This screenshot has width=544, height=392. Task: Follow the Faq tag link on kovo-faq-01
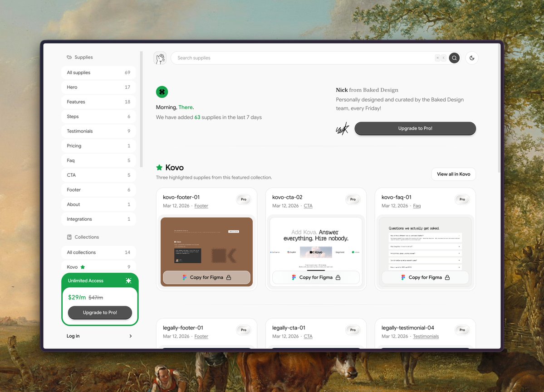pos(417,206)
